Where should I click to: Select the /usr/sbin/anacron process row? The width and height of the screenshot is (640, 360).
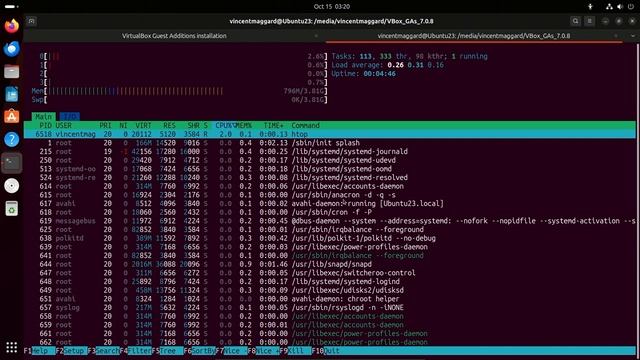click(x=329, y=195)
